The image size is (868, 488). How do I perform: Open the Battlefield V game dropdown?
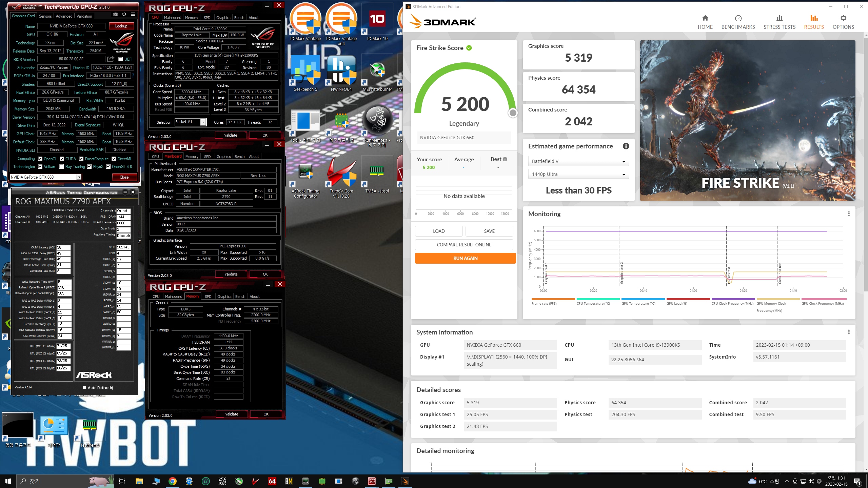pos(578,161)
